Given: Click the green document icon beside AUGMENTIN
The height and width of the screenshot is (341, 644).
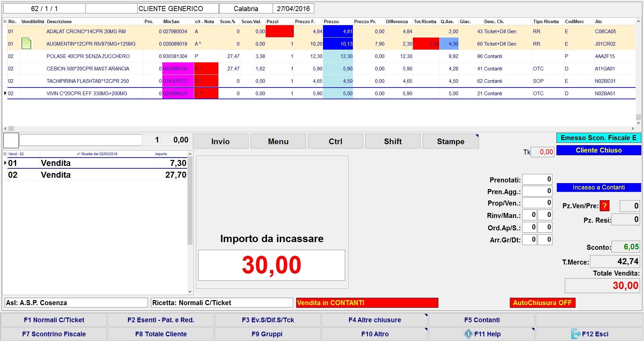Looking at the screenshot, I should (x=26, y=44).
